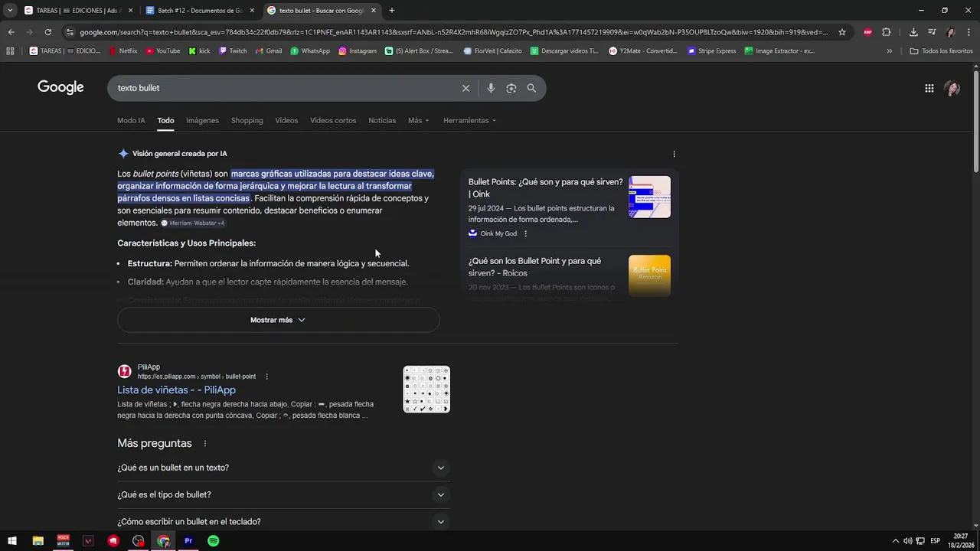The width and height of the screenshot is (980, 551).
Task: Open the Stripe Express bookmark
Action: point(712,51)
